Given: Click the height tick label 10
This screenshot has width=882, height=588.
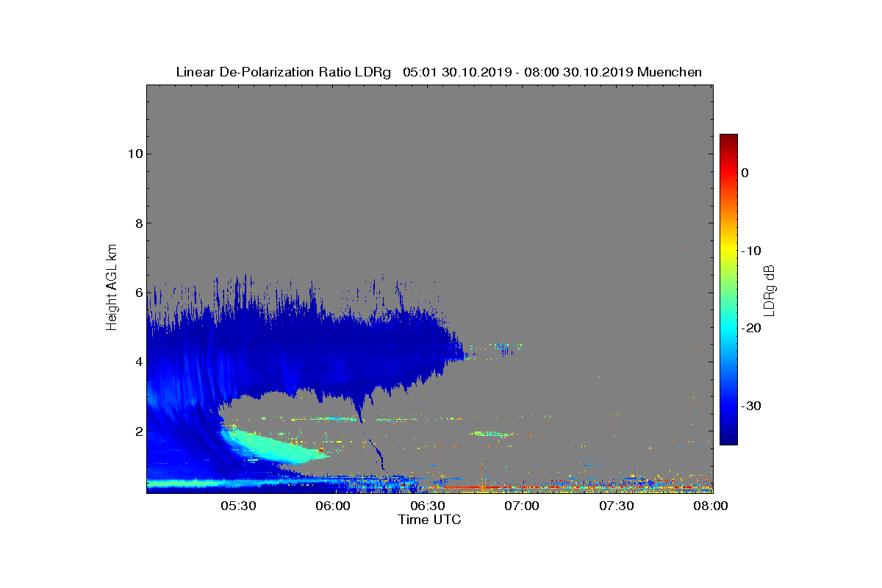Looking at the screenshot, I should click(134, 154).
